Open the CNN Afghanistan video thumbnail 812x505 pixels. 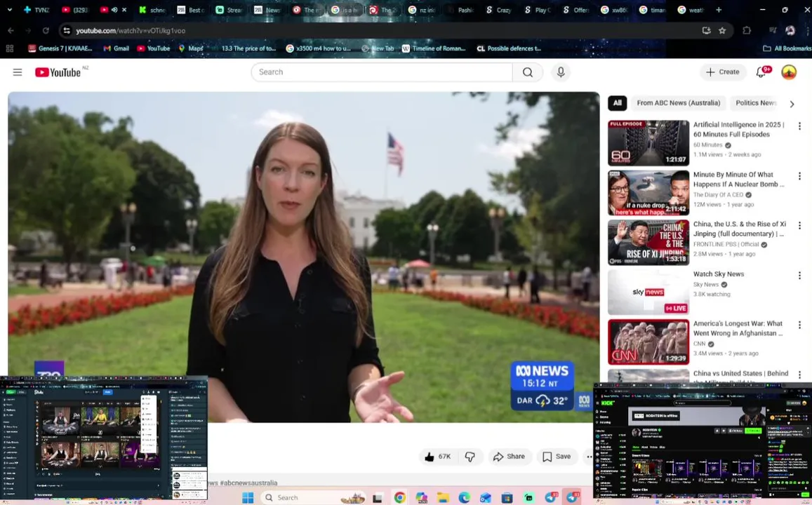click(x=648, y=342)
